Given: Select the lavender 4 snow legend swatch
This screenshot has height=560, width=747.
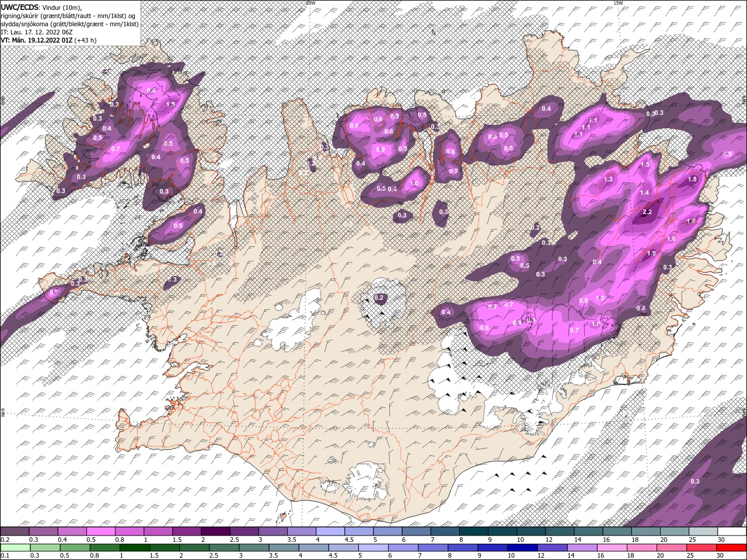Looking at the screenshot, I should coord(330,531).
